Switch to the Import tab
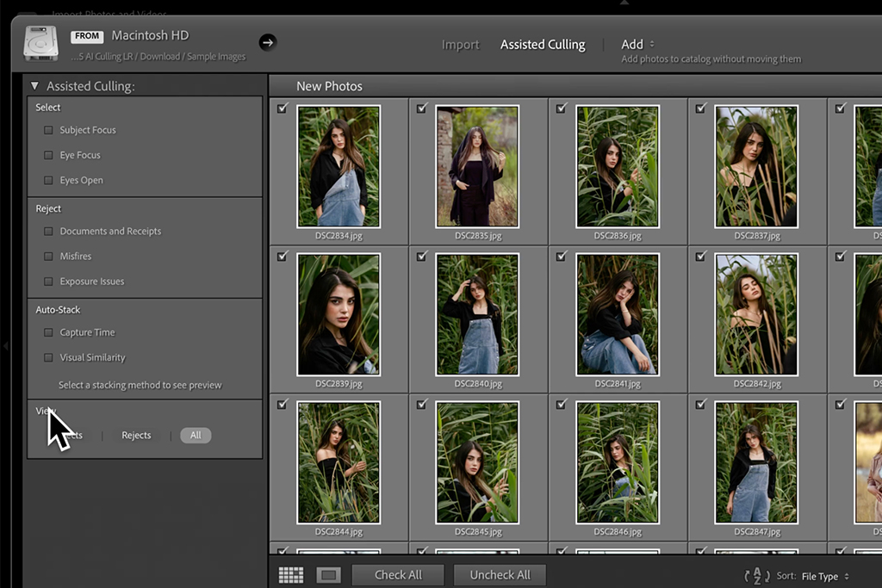The image size is (882, 588). pos(460,45)
